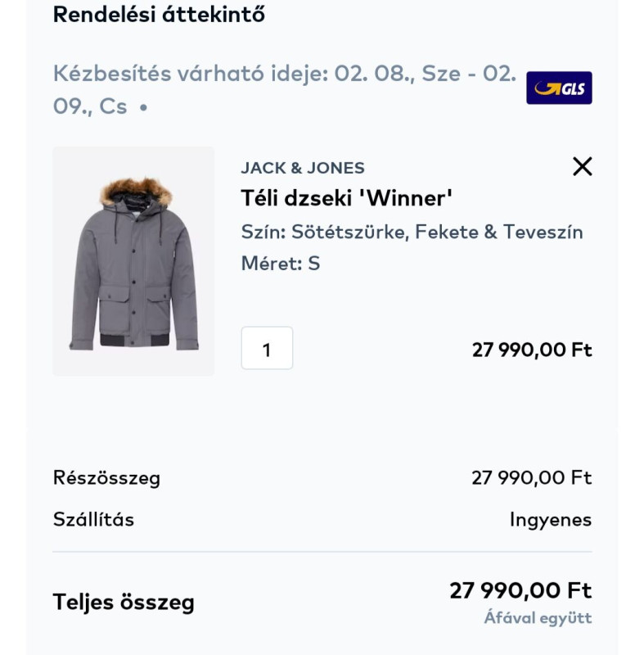Click the Szín: Sötétszürke color description
This screenshot has height=655, width=644.
click(x=412, y=232)
